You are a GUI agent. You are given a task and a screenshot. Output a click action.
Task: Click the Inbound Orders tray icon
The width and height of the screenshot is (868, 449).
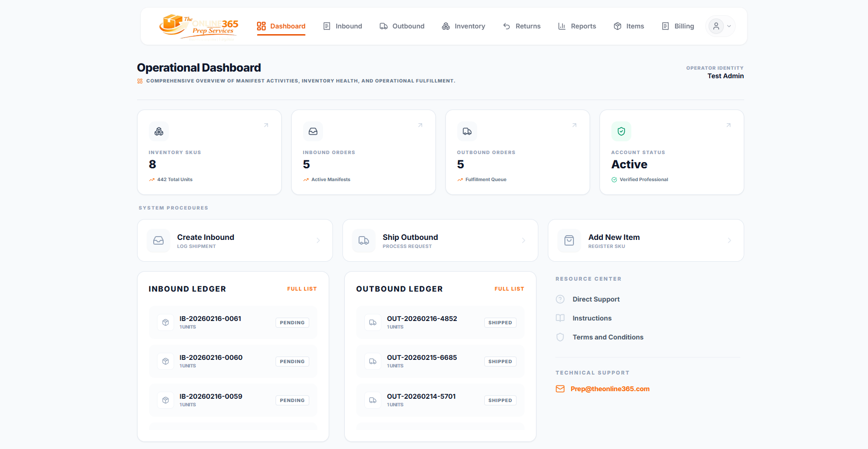point(313,131)
